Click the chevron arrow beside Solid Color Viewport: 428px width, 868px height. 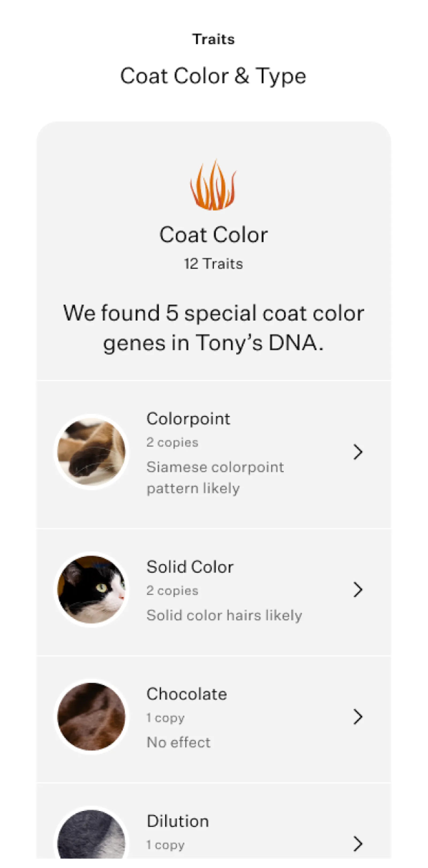pyautogui.click(x=358, y=589)
